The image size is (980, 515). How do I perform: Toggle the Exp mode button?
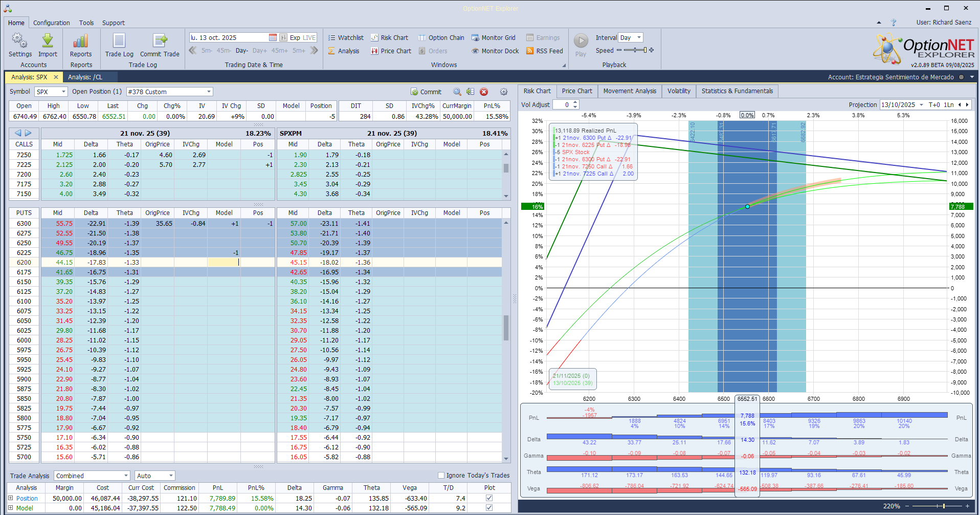point(295,37)
